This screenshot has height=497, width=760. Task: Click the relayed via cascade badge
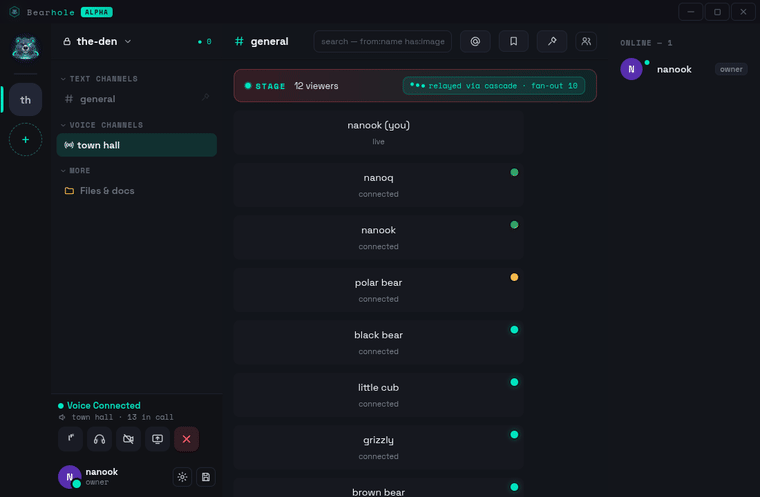click(494, 86)
